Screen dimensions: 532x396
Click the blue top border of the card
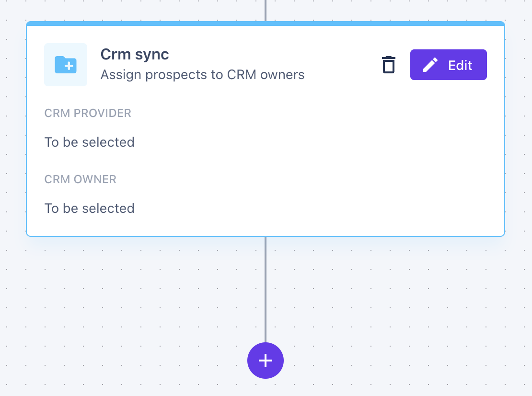[266, 23]
